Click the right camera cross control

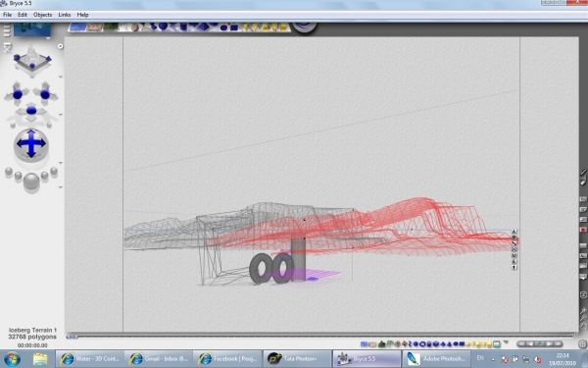tap(45, 94)
